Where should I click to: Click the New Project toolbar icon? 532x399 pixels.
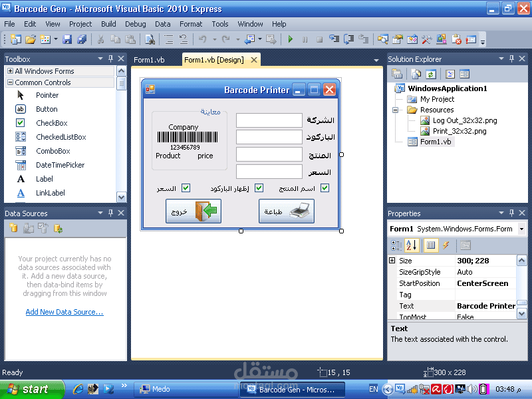pyautogui.click(x=15, y=39)
